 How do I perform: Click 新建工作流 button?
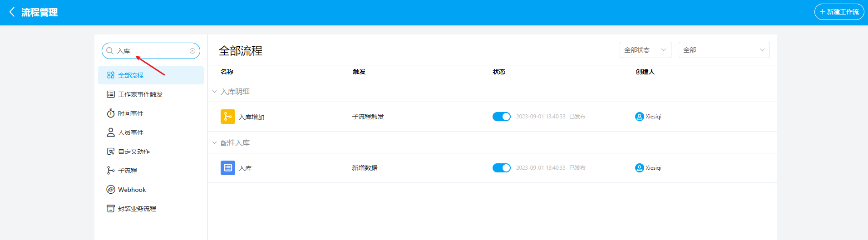[839, 12]
